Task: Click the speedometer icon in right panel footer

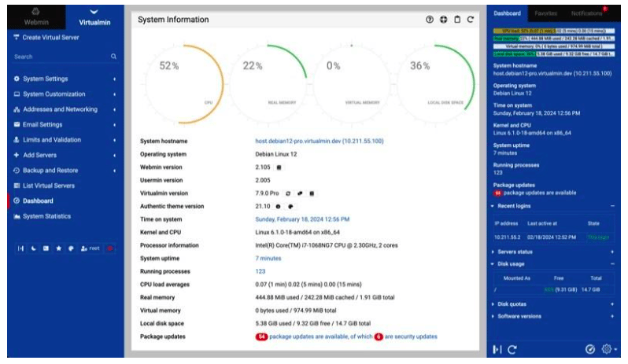Action: tap(590, 349)
